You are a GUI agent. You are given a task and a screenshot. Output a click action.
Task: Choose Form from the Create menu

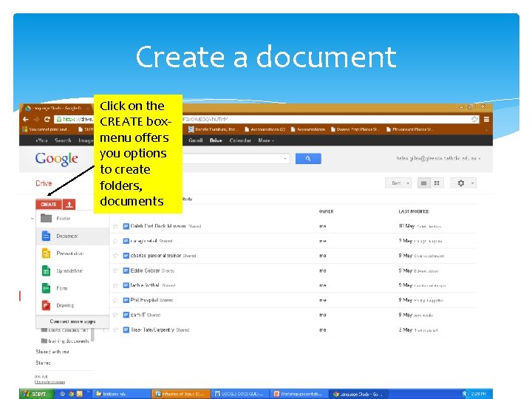point(72,288)
